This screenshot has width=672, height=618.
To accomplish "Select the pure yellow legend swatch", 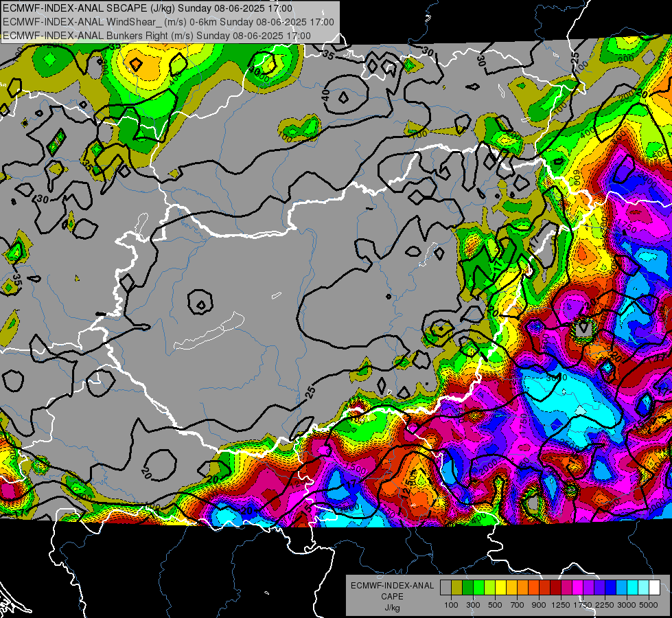I will tap(500, 588).
